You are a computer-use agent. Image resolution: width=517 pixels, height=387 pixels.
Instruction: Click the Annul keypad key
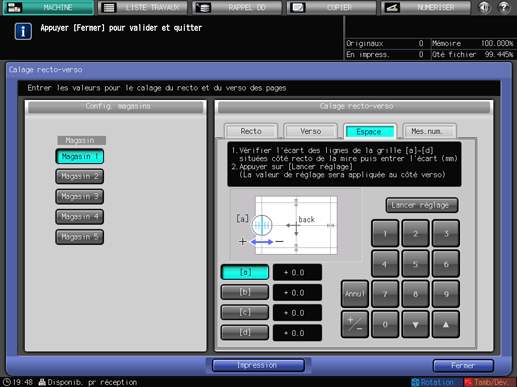[355, 294]
